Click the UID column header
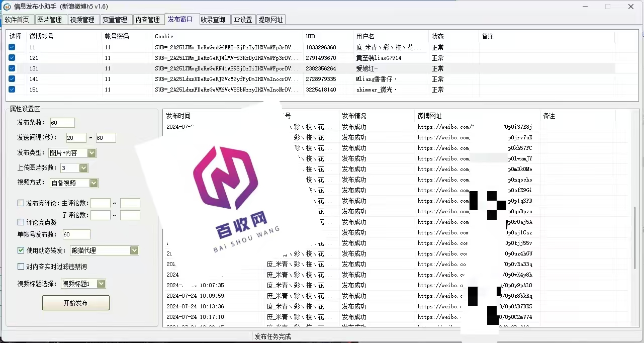Screen dimensions: 644x343 pyautogui.click(x=311, y=37)
